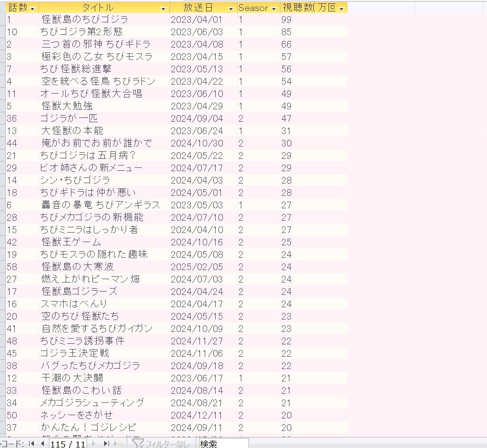Open the Season column filter dropdown
This screenshot has height=448, width=487.
coord(274,9)
